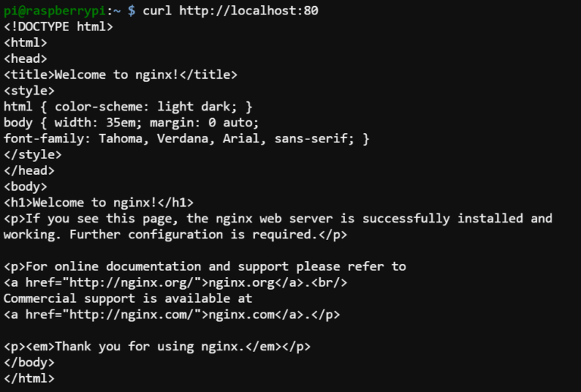Click 'Commercial support is available at' line
Screen dimensions: 581x392
click(128, 298)
